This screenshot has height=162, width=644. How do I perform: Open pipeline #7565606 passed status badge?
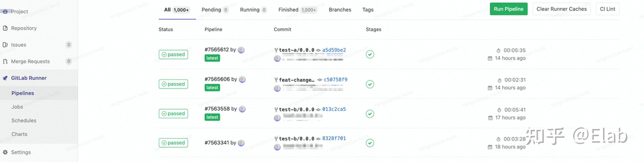[x=173, y=84]
